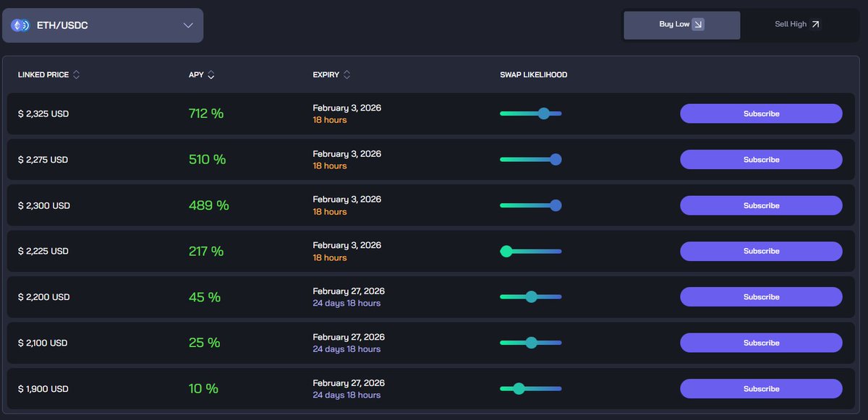Open the ETH/USDC pair dropdown chevron
Viewport: 868px width, 420px height.
click(x=188, y=25)
